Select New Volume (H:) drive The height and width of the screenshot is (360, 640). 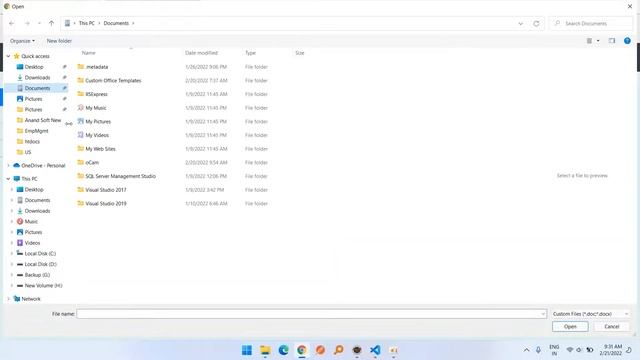click(43, 285)
